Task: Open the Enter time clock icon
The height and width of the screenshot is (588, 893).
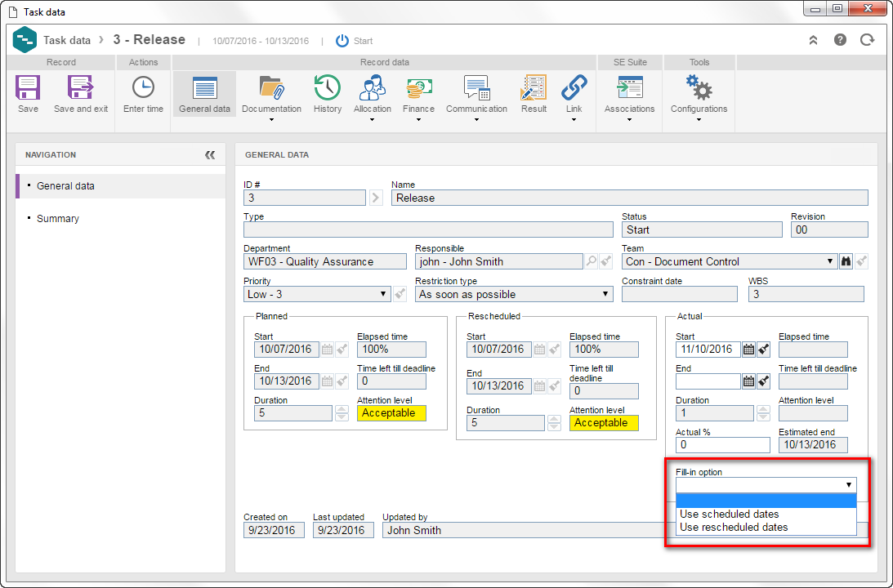Action: tap(143, 88)
